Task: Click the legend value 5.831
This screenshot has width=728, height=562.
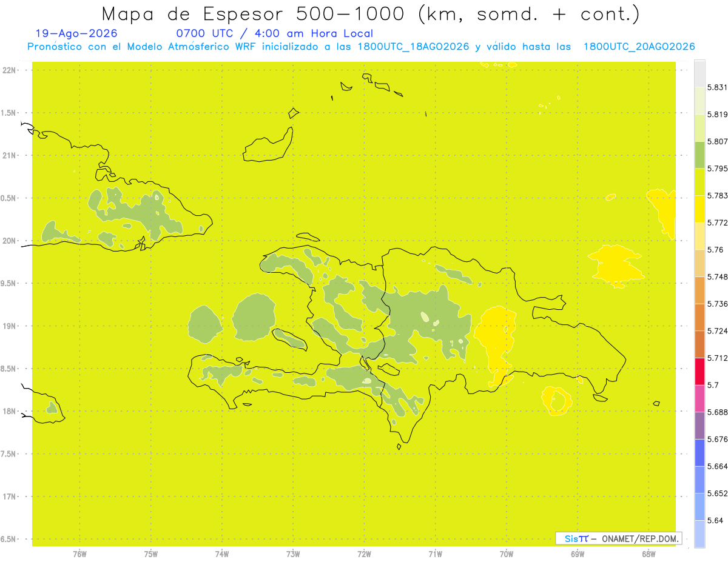Action: coord(717,87)
